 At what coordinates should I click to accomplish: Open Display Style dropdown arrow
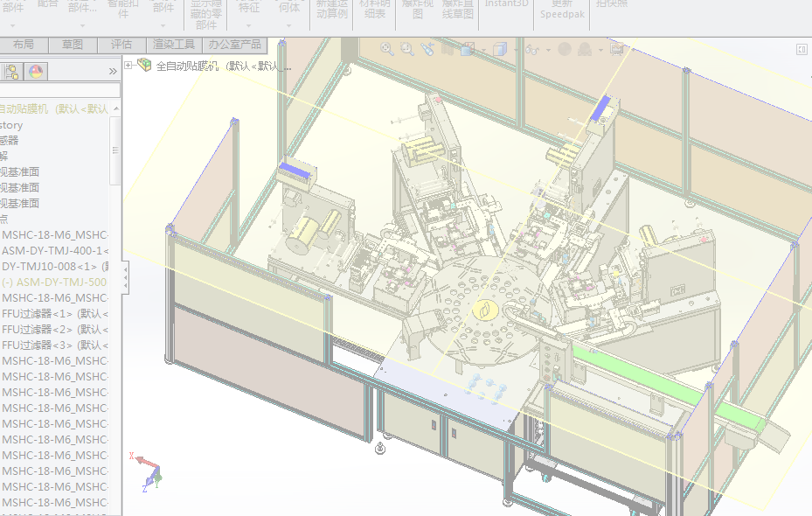click(517, 50)
